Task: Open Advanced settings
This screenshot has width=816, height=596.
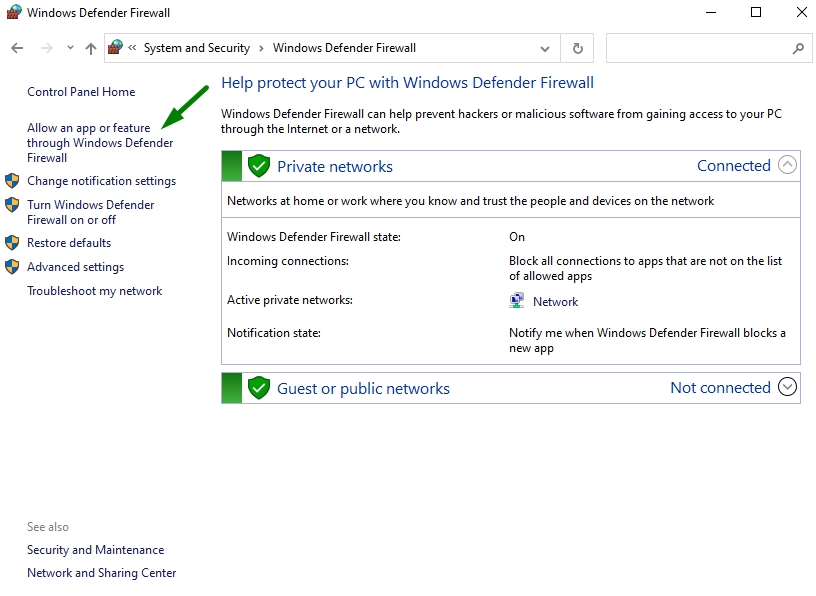Action: [x=75, y=267]
